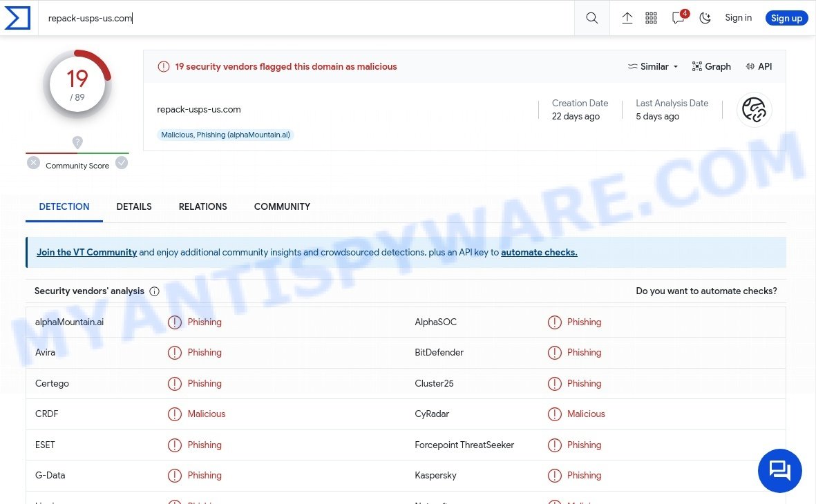Click the Creation Date 22 days ago

(580, 110)
